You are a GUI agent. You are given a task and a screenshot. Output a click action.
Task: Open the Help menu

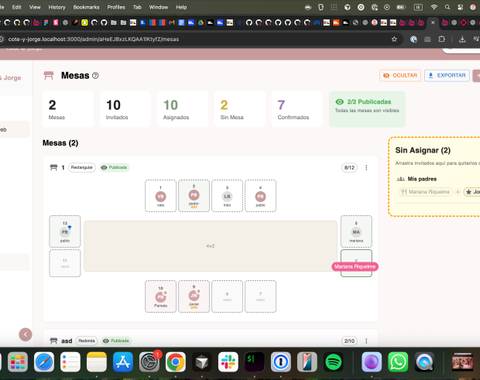pyautogui.click(x=181, y=7)
